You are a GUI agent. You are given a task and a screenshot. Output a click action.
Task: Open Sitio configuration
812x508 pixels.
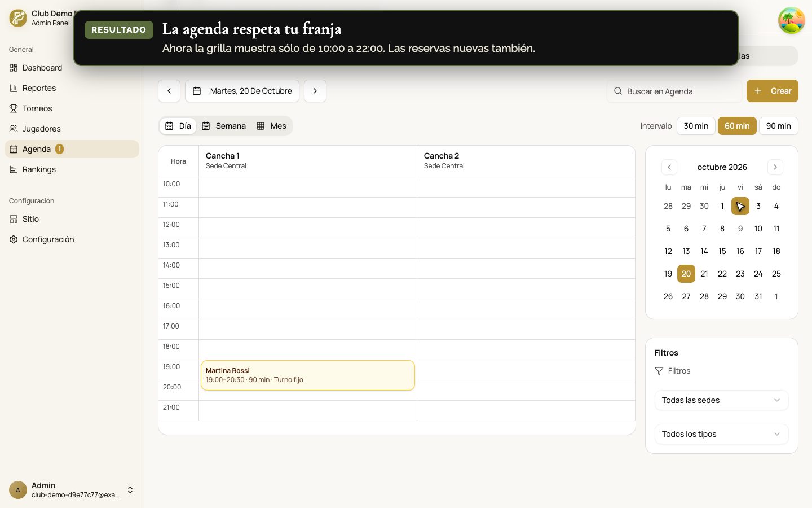click(72, 219)
